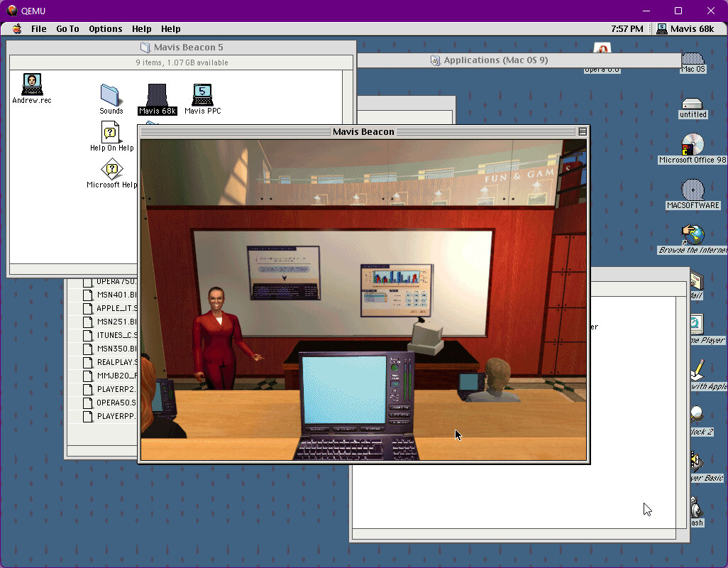Open the Sounds folder
Image resolution: width=728 pixels, height=568 pixels.
pyautogui.click(x=111, y=95)
